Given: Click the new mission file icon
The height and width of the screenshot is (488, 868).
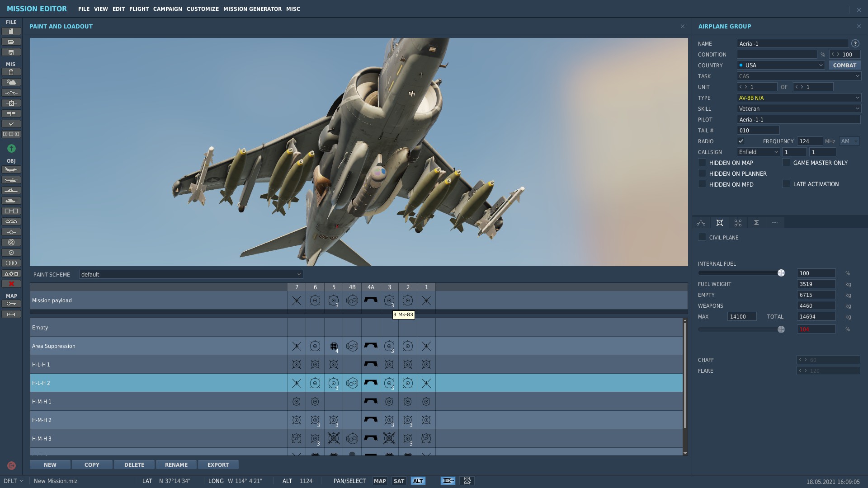Looking at the screenshot, I should [x=11, y=31].
